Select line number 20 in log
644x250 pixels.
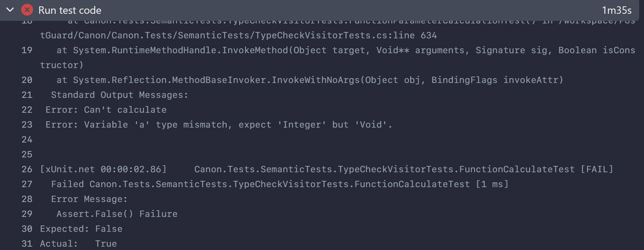point(27,80)
